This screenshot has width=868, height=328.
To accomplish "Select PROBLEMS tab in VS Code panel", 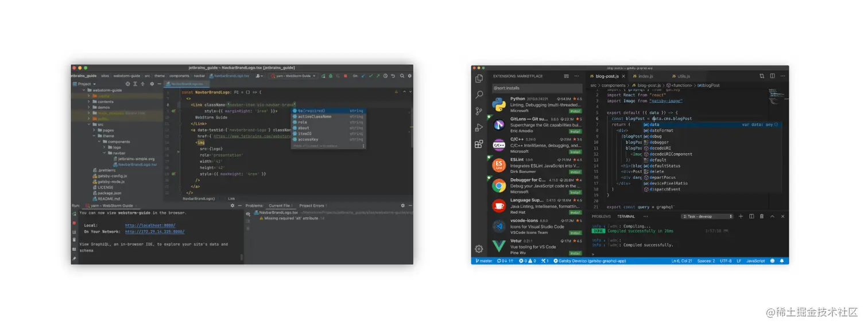I will coord(601,216).
